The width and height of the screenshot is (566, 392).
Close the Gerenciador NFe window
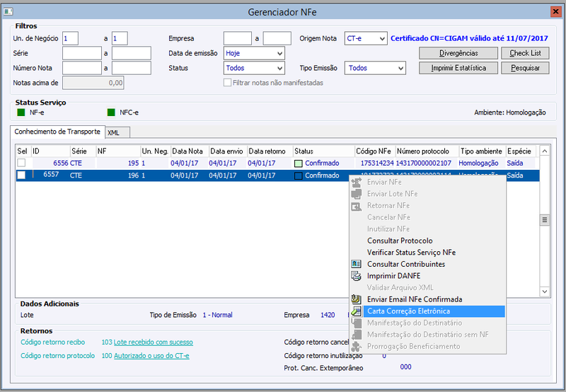coord(555,12)
